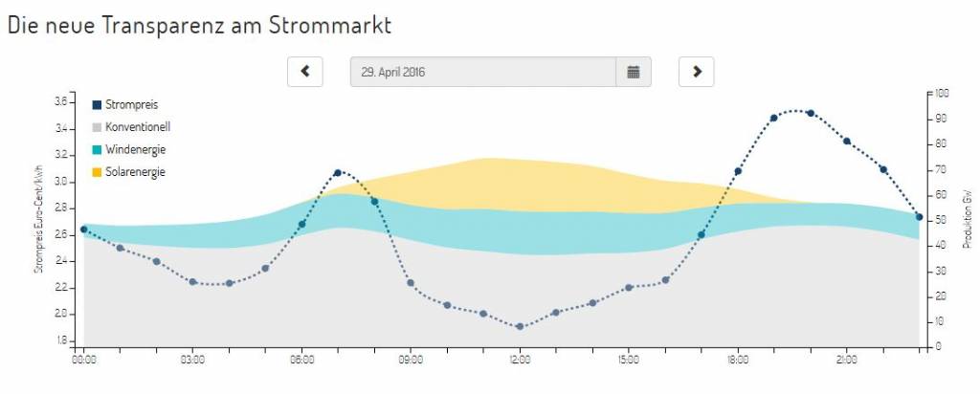Image resolution: width=980 pixels, height=394 pixels.
Task: Toggle the Solarenergie legend entry
Action: pos(135,172)
